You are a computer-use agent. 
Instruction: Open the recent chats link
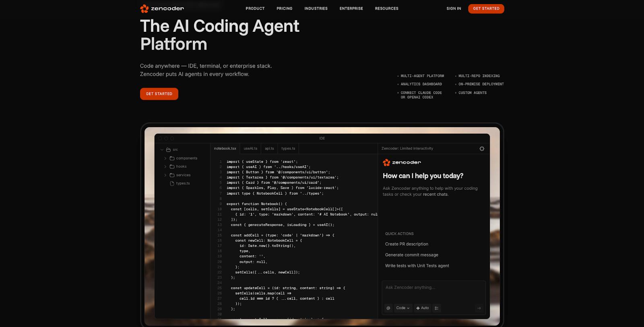click(x=435, y=194)
